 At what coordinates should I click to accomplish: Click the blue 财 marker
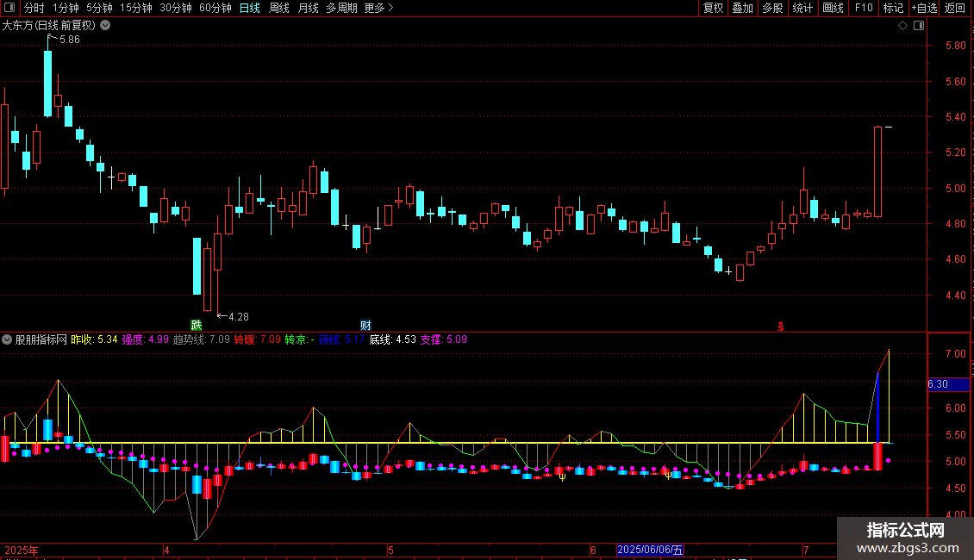tap(365, 326)
